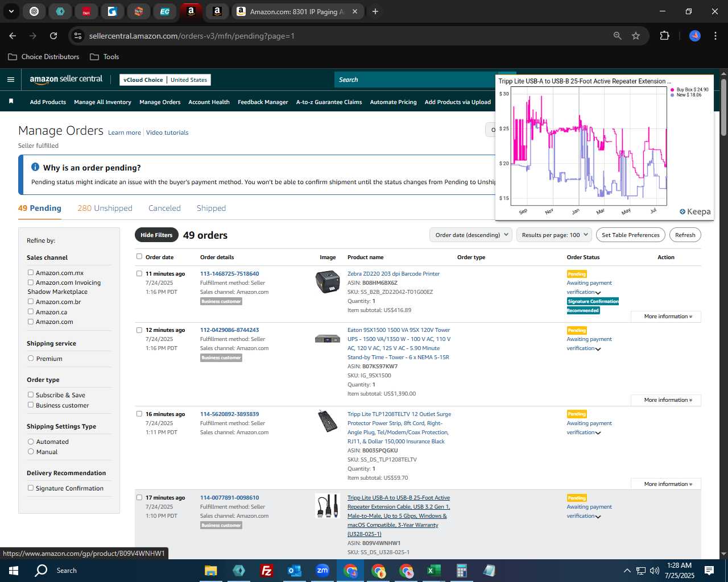
Task: Open order link 112-0429086-8744243
Action: pyautogui.click(x=229, y=330)
